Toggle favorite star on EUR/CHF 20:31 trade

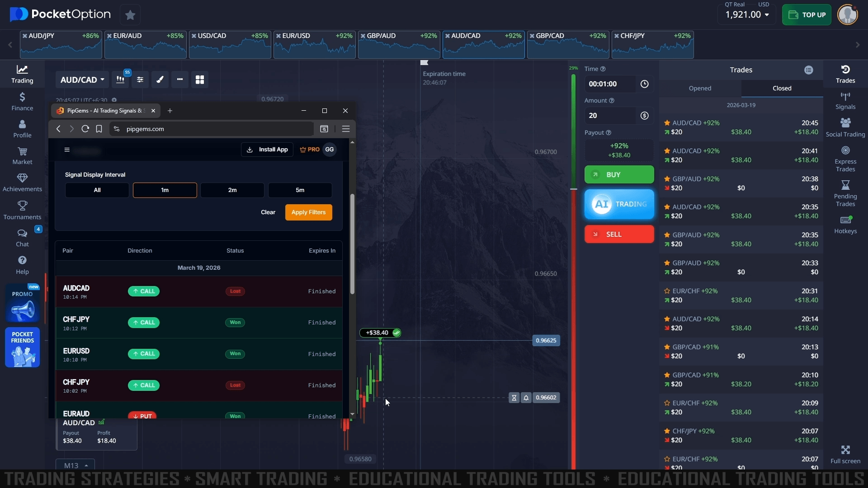click(667, 291)
